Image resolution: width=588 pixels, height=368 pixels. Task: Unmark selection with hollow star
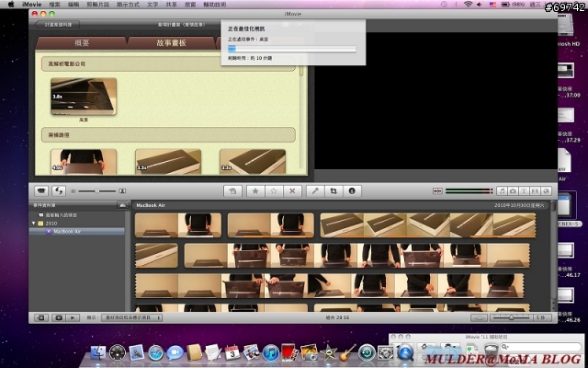[274, 190]
